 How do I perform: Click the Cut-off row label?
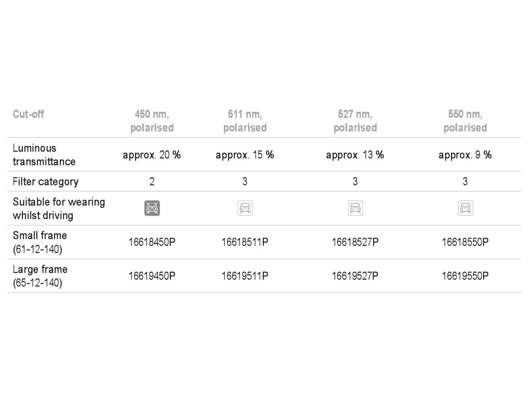point(28,114)
